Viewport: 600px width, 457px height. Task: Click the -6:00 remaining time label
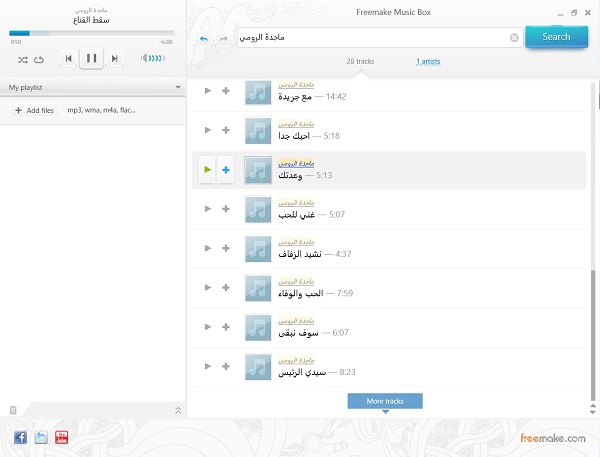[166, 42]
